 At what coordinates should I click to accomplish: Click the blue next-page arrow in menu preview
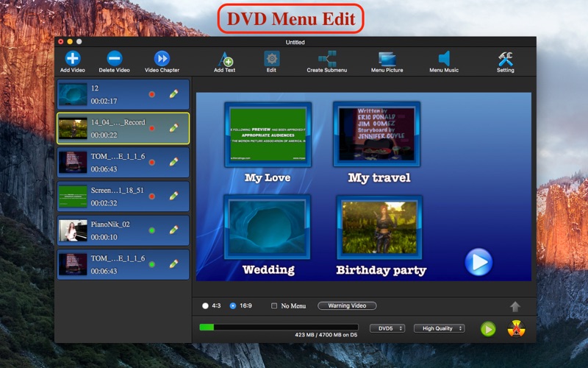coord(479,262)
